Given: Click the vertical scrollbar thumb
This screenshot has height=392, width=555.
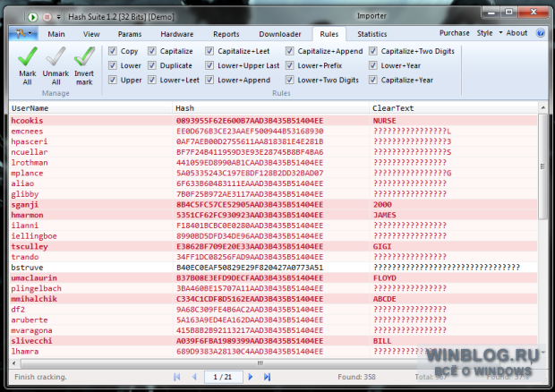Looking at the screenshot, I should (x=542, y=166).
